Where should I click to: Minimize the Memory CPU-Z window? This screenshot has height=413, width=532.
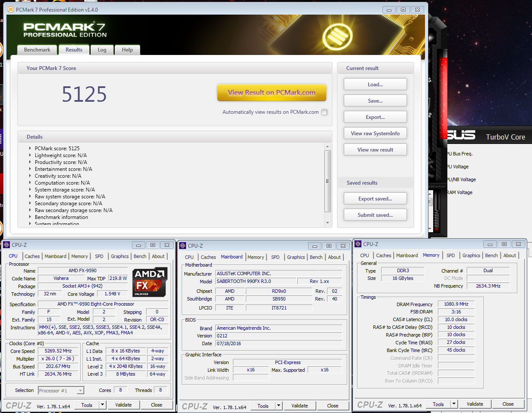click(x=490, y=244)
